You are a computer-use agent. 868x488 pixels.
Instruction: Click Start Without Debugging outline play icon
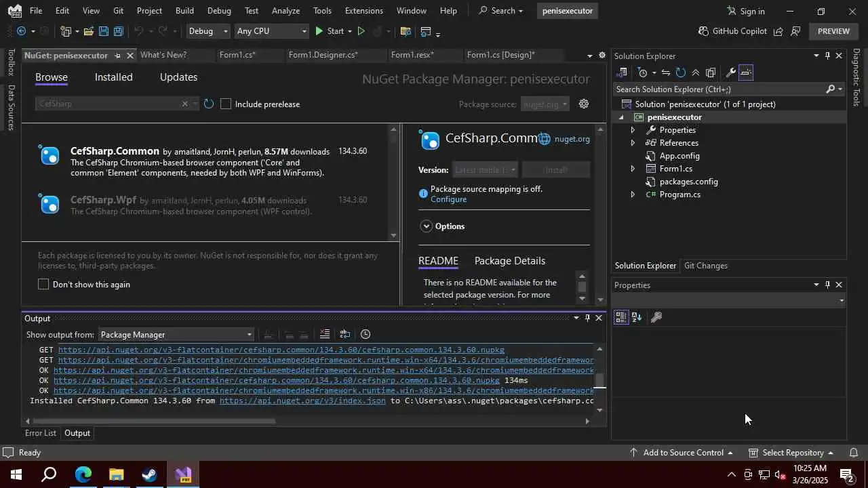(361, 31)
